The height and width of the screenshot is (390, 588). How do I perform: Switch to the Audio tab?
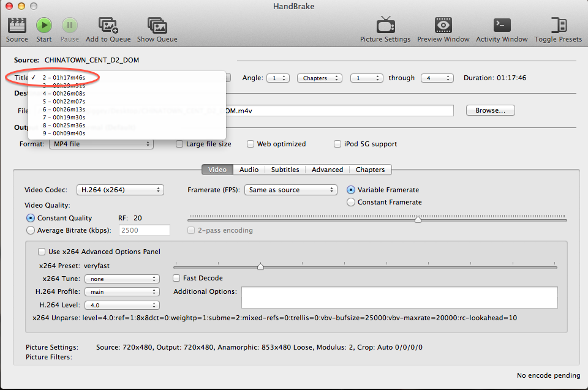[x=249, y=170]
